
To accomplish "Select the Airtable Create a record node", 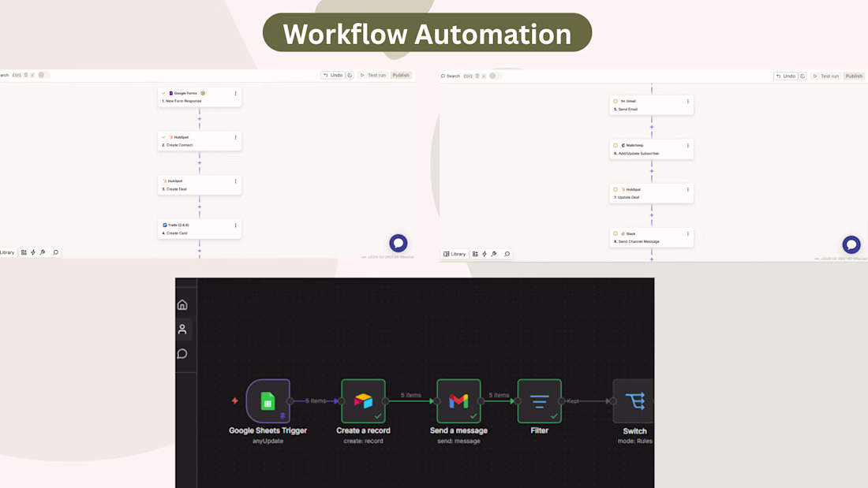I will click(363, 401).
